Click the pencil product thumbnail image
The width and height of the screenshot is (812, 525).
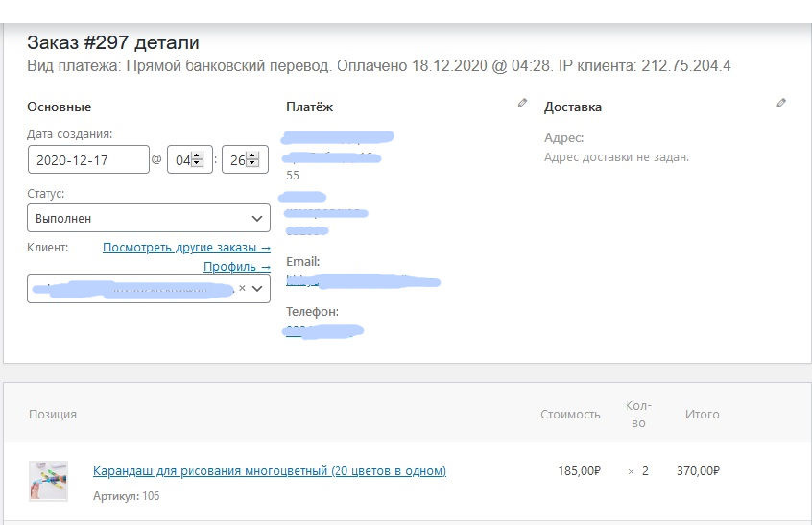48,481
